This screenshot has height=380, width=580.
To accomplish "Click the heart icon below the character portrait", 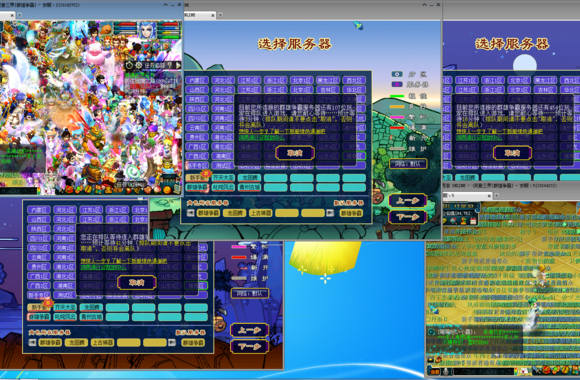I will 146,46.
